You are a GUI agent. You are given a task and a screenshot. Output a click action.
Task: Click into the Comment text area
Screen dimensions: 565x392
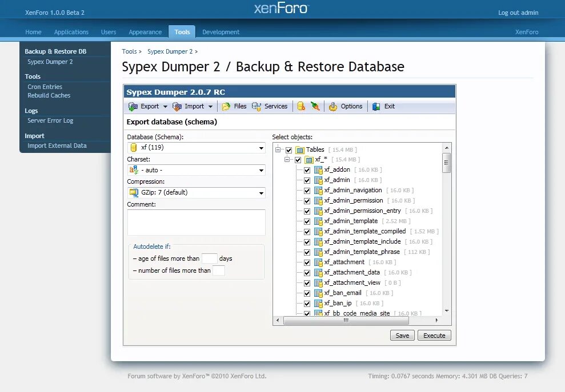[x=197, y=223]
